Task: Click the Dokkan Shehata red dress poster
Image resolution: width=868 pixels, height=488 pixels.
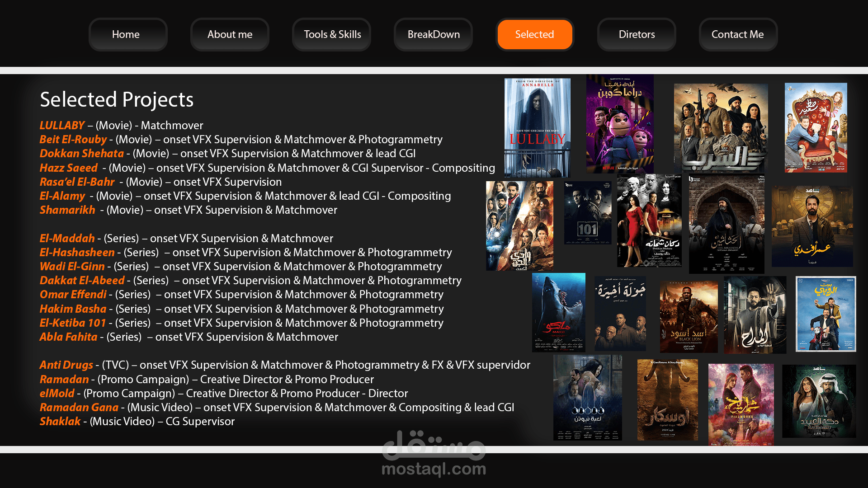Action: (649, 221)
